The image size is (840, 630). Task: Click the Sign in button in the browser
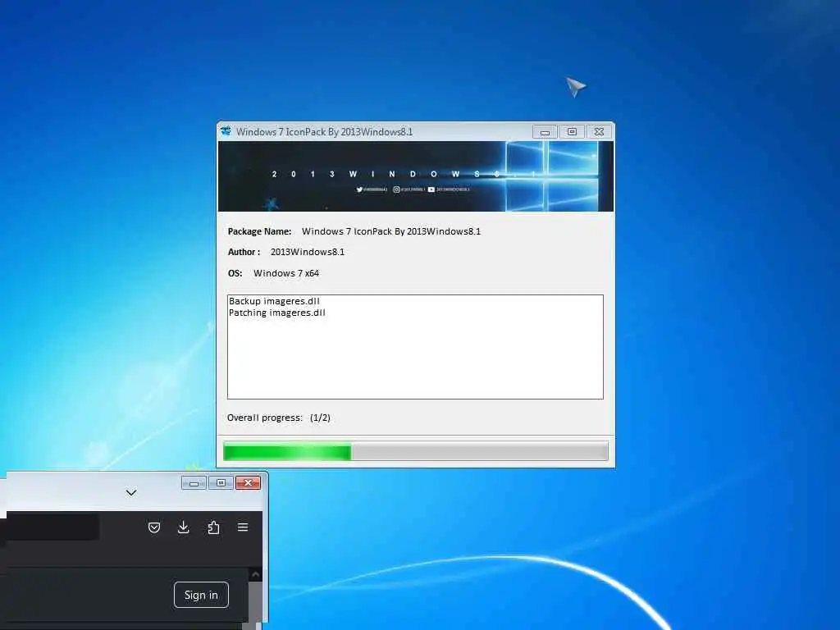(x=202, y=595)
